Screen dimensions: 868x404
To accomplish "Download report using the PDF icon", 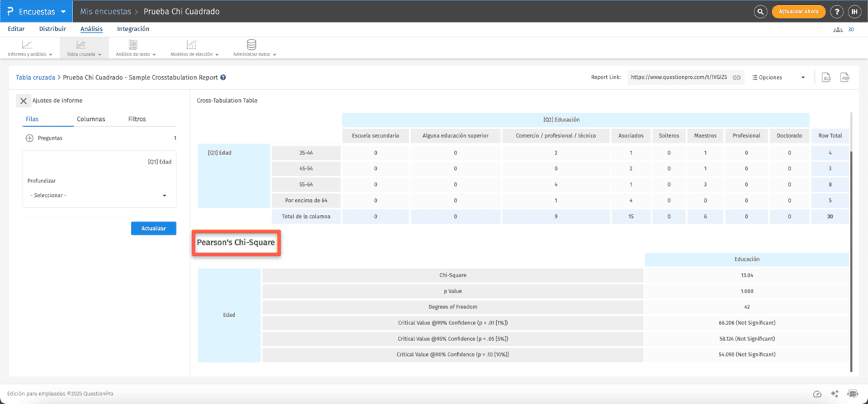I will [x=843, y=77].
